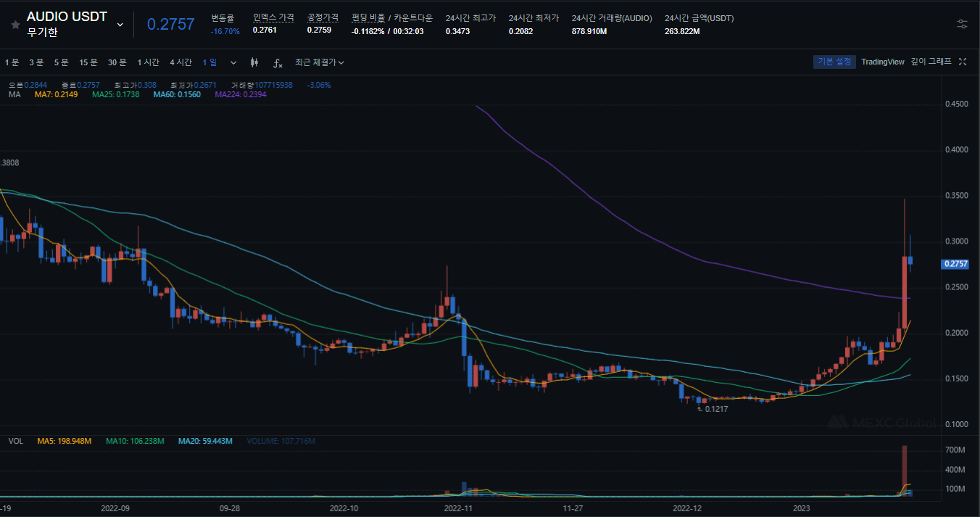
Task: Click the MA7: 0.2149 indicator label
Action: (x=57, y=95)
